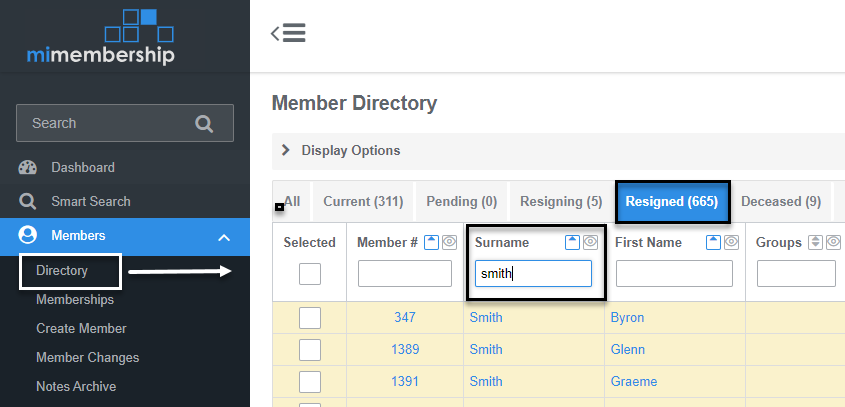This screenshot has width=845, height=407.
Task: Click the magnifier icon in the sidebar search box
Action: pos(204,123)
